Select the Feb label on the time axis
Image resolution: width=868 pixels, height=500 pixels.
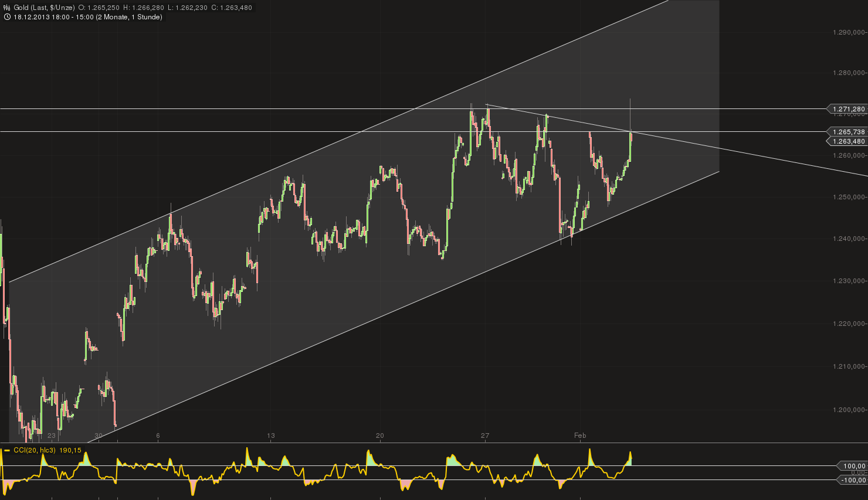[579, 436]
